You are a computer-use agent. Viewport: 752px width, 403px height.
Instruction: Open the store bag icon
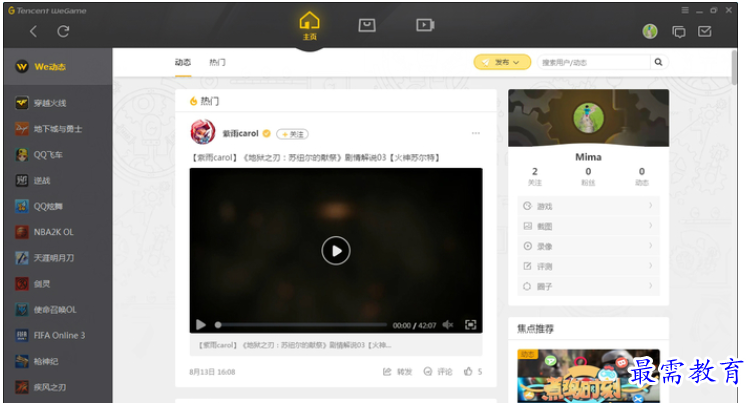pyautogui.click(x=367, y=25)
